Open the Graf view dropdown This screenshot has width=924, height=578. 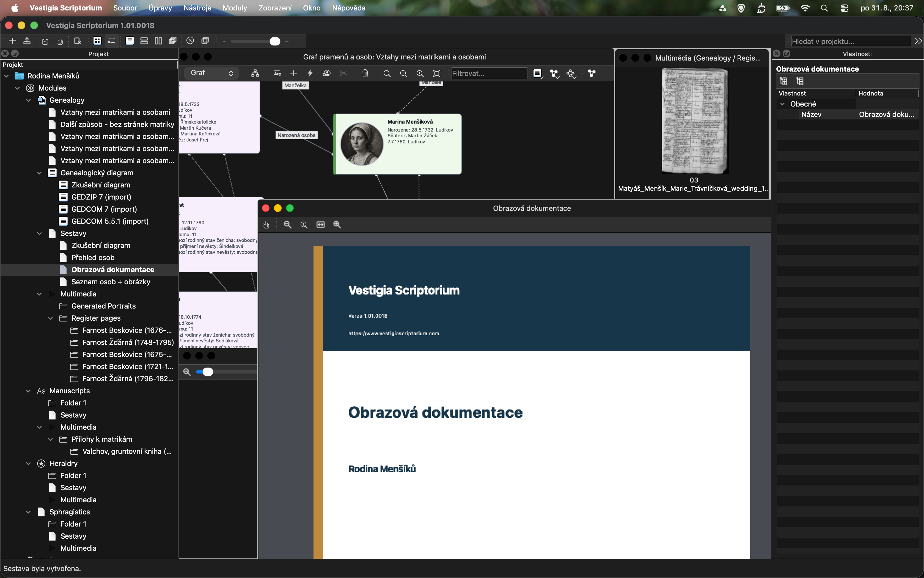(211, 73)
